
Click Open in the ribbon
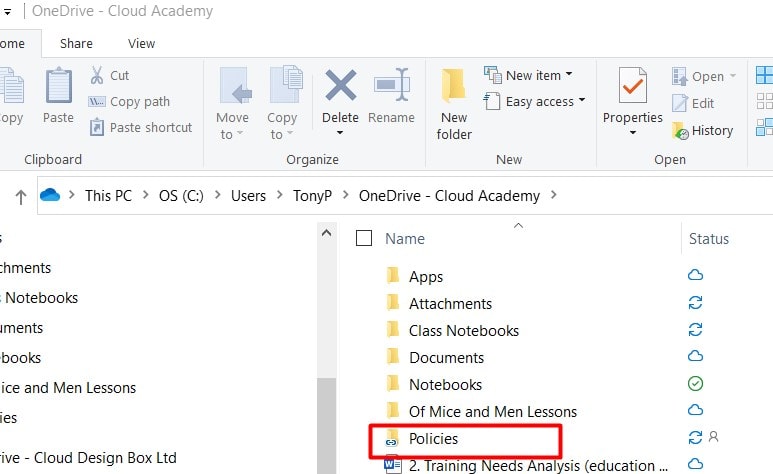704,76
